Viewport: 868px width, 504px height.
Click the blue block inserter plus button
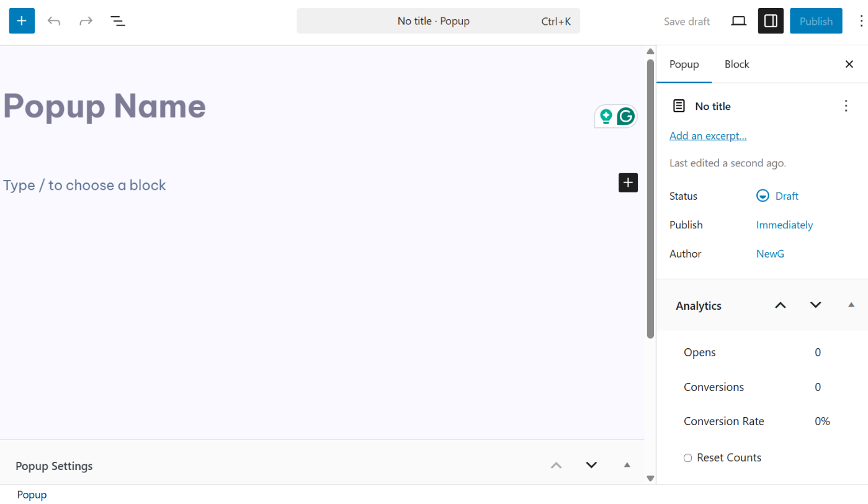(22, 21)
